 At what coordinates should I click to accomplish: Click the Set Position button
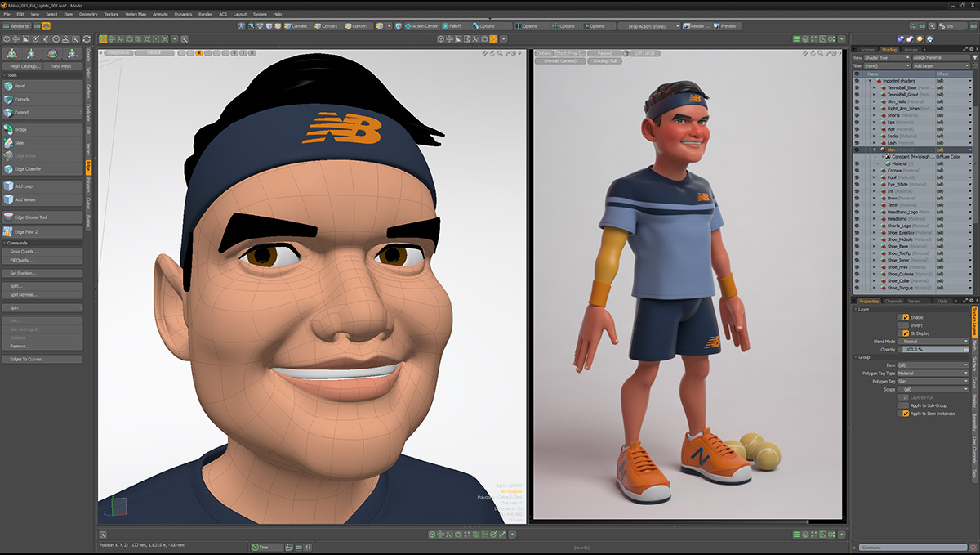(x=42, y=273)
